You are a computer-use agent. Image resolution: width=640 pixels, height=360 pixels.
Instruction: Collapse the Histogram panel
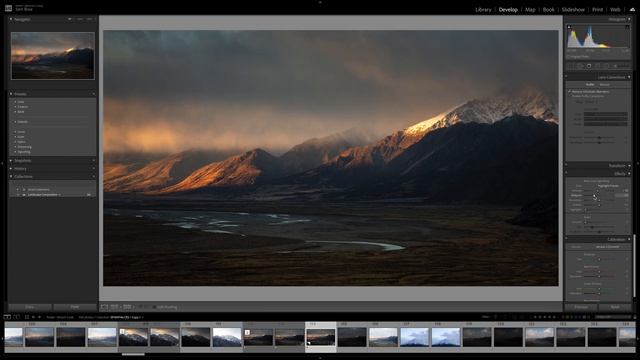(629, 19)
